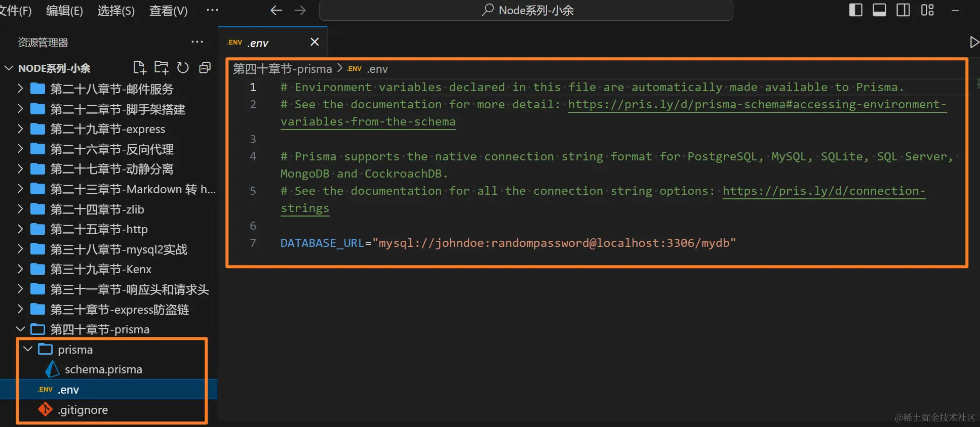The width and height of the screenshot is (980, 427).
Task: Click the folder icon of 第二十九章节-express
Action: pos(37,129)
